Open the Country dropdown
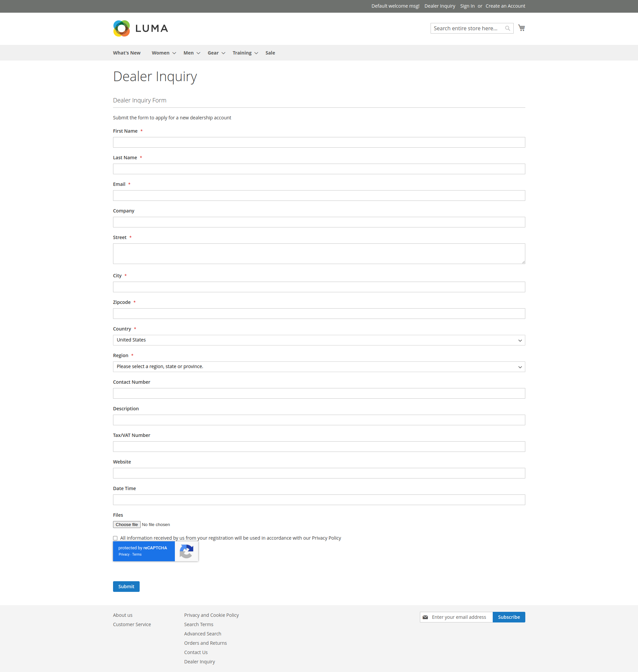 point(319,340)
